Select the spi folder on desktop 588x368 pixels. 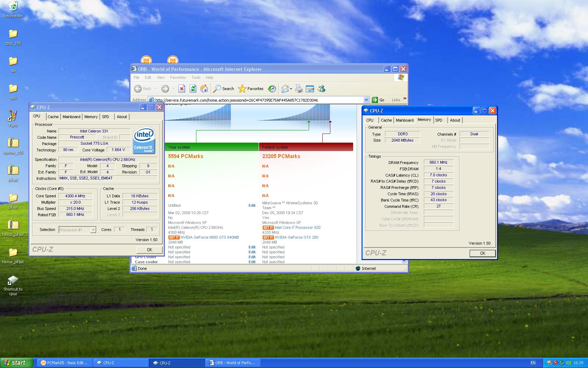pyautogui.click(x=13, y=64)
